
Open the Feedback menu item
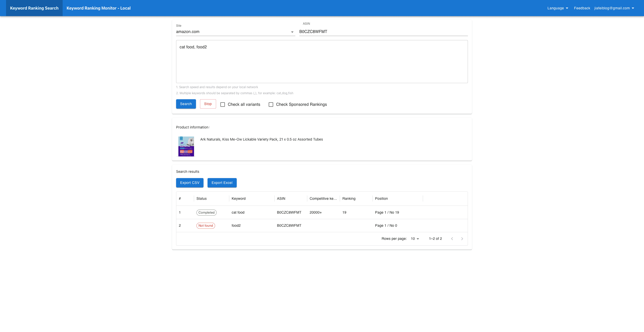582,8
